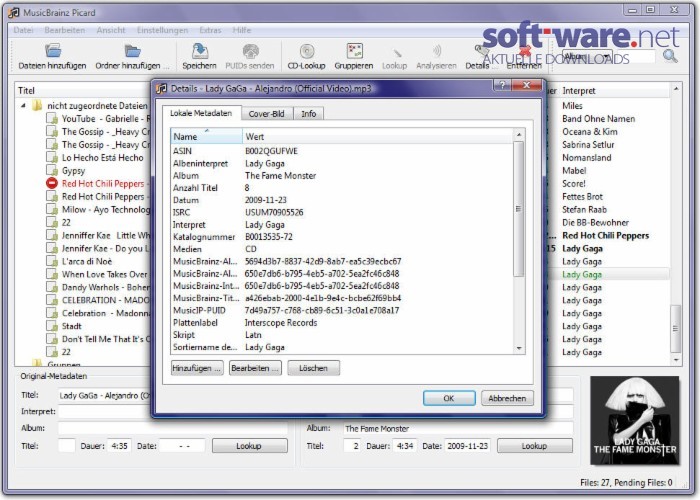Click the help question mark in Details dialog
700x500 pixels.
[x=502, y=85]
